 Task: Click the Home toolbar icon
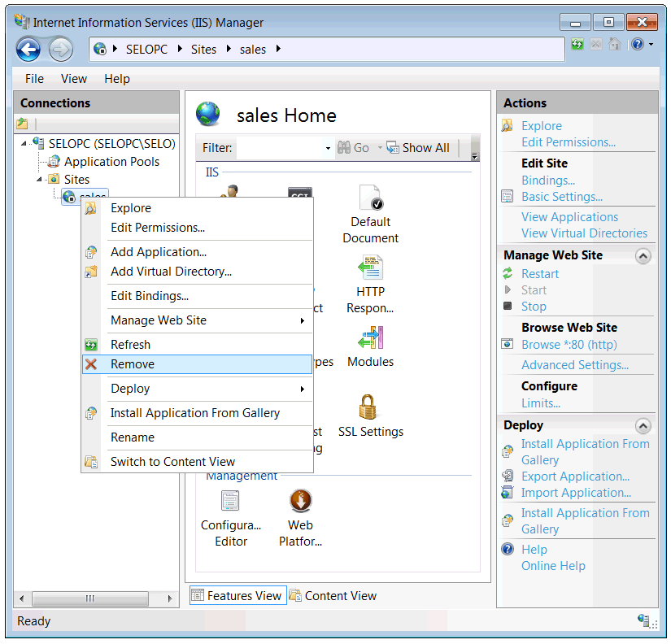[615, 44]
